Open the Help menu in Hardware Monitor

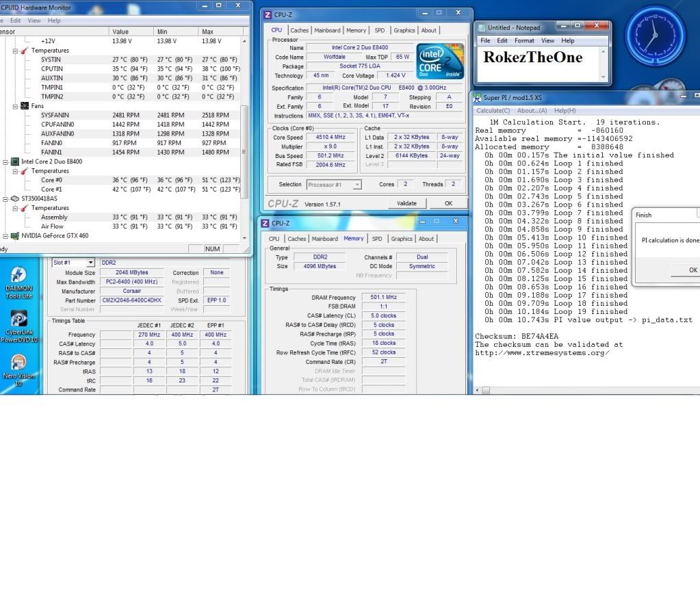click(54, 21)
